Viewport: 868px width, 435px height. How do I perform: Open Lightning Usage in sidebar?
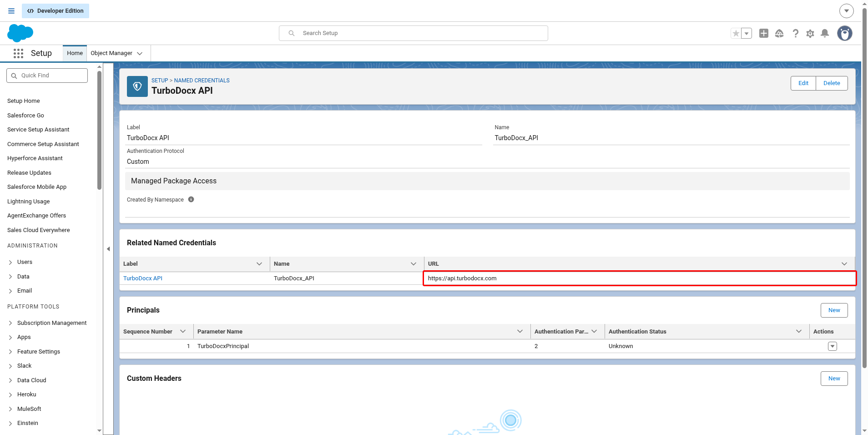[x=29, y=202]
